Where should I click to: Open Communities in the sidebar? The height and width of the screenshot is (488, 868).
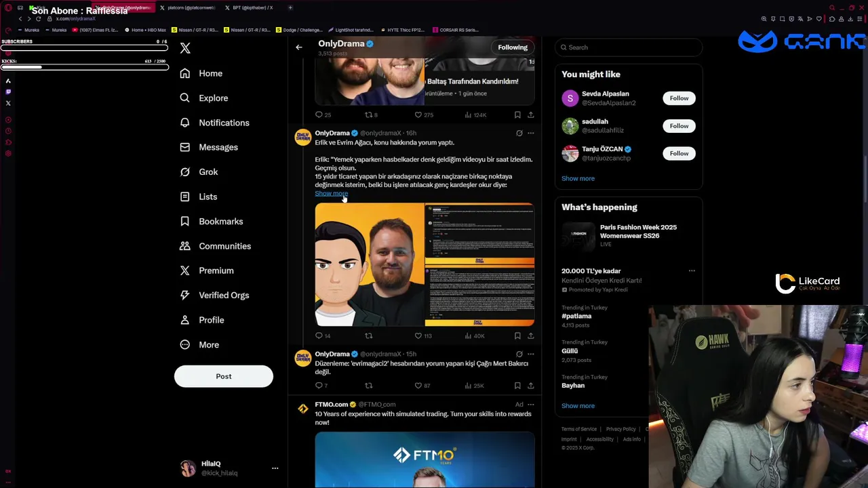(215, 246)
